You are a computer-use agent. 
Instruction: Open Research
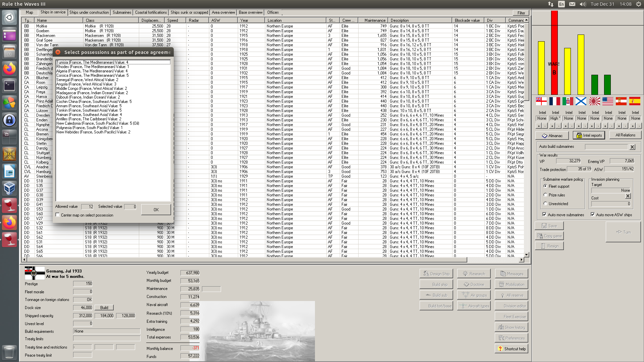point(474,274)
